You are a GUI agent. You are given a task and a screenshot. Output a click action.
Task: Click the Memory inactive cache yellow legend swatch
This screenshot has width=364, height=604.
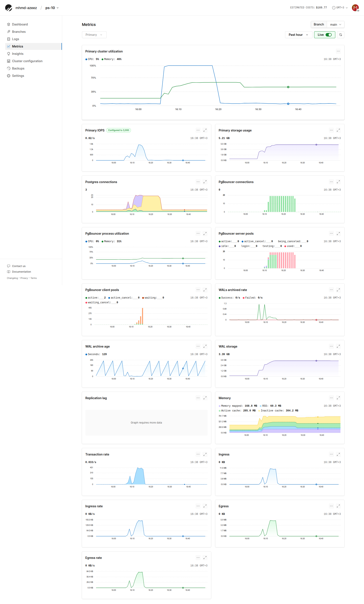coord(259,411)
